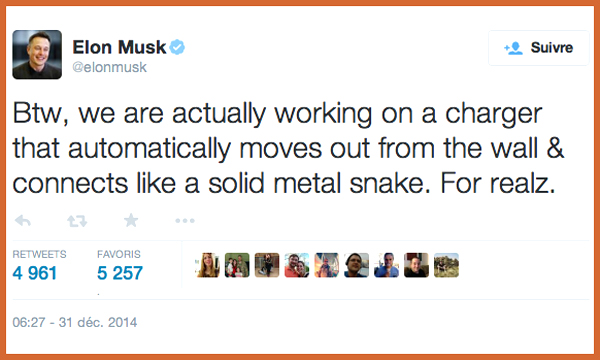Click the blue verified badge
Screen dimensions: 600x360
[x=177, y=47]
